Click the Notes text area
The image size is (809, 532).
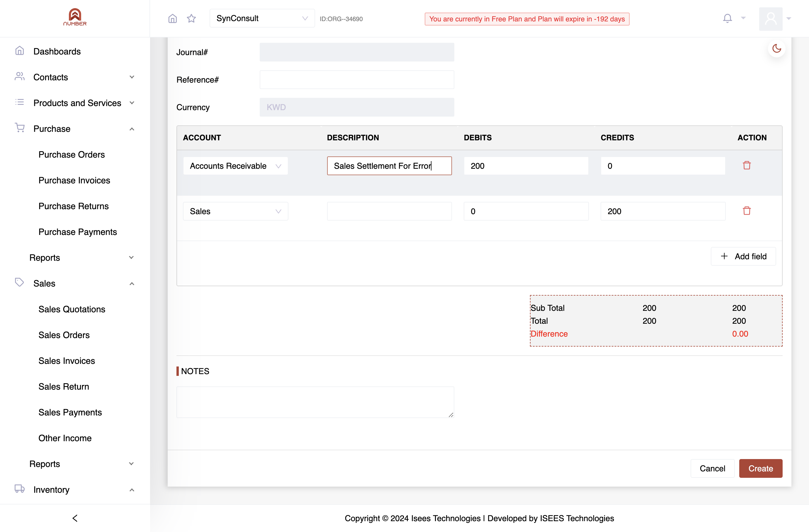point(315,402)
